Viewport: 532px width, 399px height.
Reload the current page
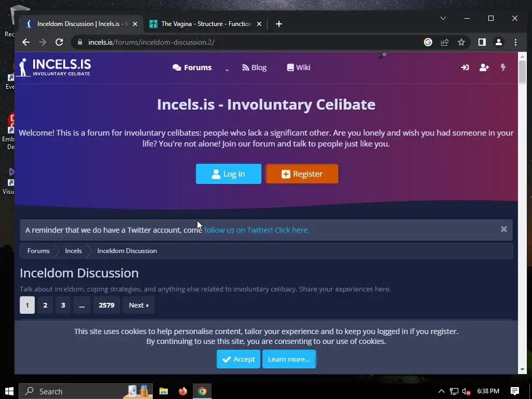click(x=59, y=42)
